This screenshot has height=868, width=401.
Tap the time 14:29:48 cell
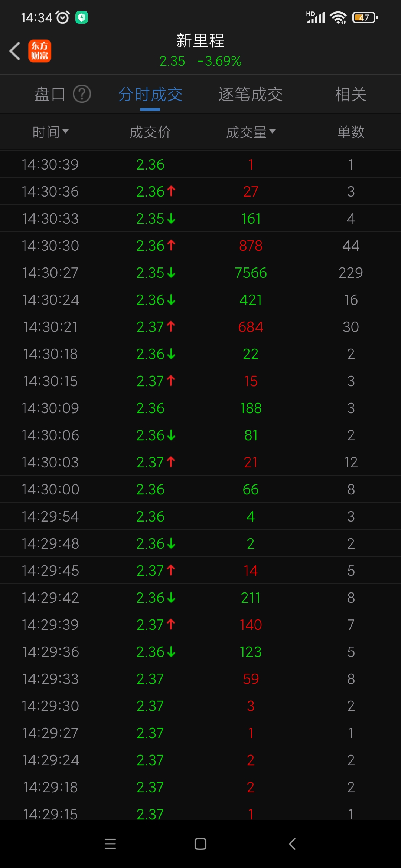[x=50, y=543]
